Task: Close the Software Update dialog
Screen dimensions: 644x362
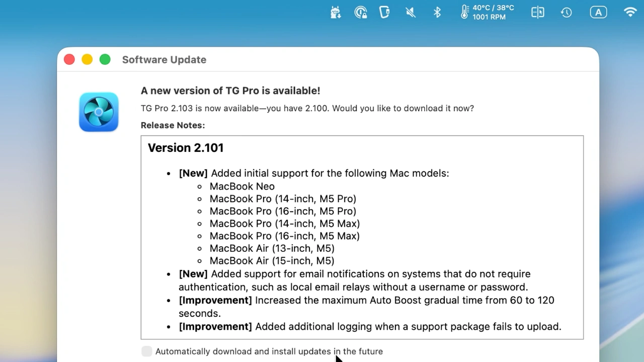Action: point(69,59)
